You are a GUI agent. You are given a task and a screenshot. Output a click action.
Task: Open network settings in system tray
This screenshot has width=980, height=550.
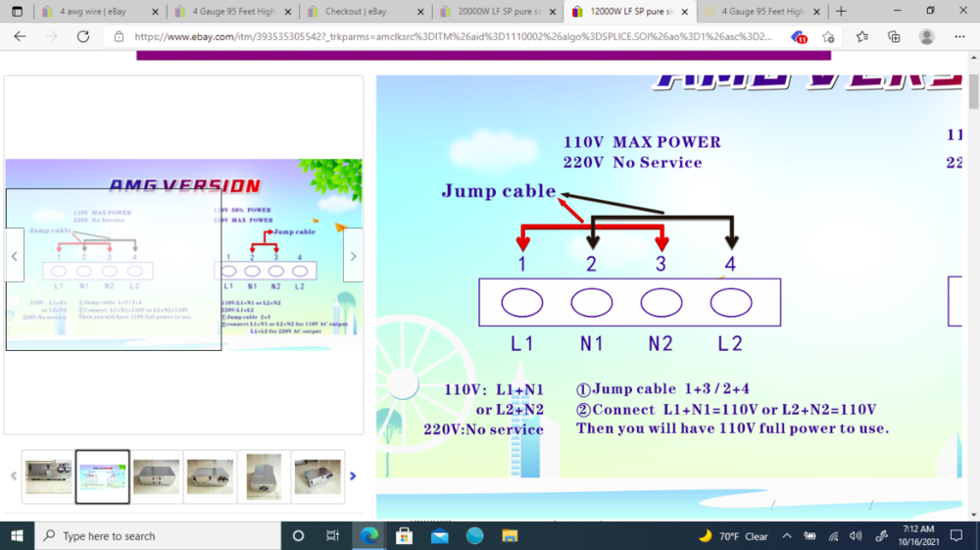(x=834, y=535)
